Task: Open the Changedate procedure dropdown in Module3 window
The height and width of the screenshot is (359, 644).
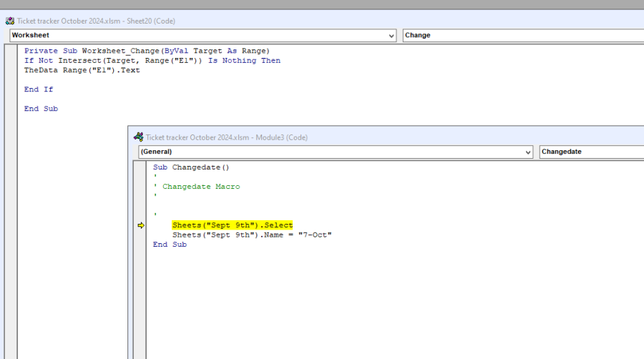Action: tap(592, 152)
